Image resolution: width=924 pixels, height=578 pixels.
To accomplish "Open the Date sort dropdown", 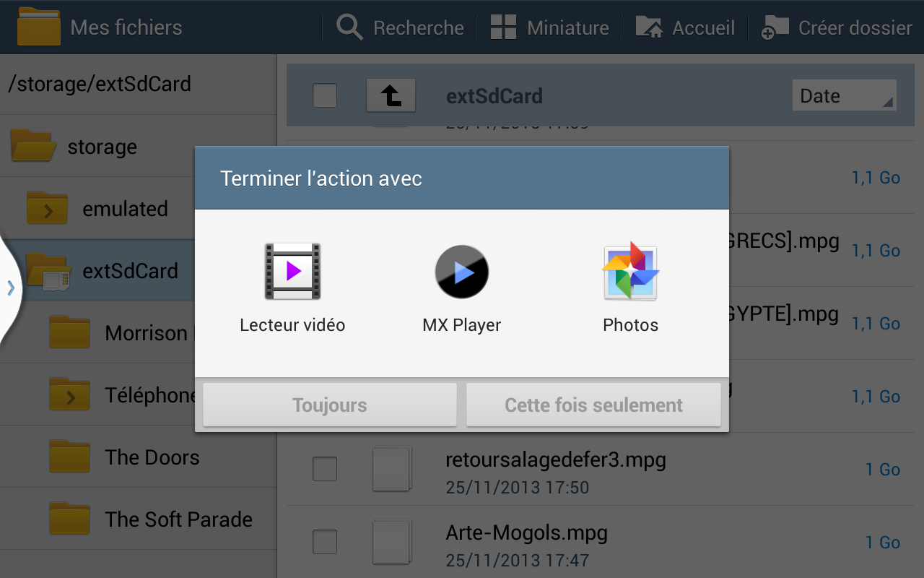I will tap(844, 95).
